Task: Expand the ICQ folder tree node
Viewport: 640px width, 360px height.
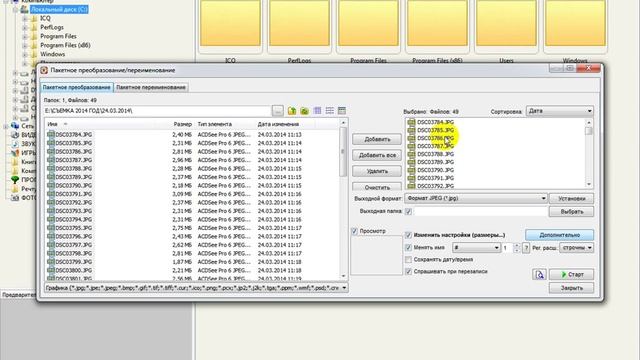Action: 25,18
